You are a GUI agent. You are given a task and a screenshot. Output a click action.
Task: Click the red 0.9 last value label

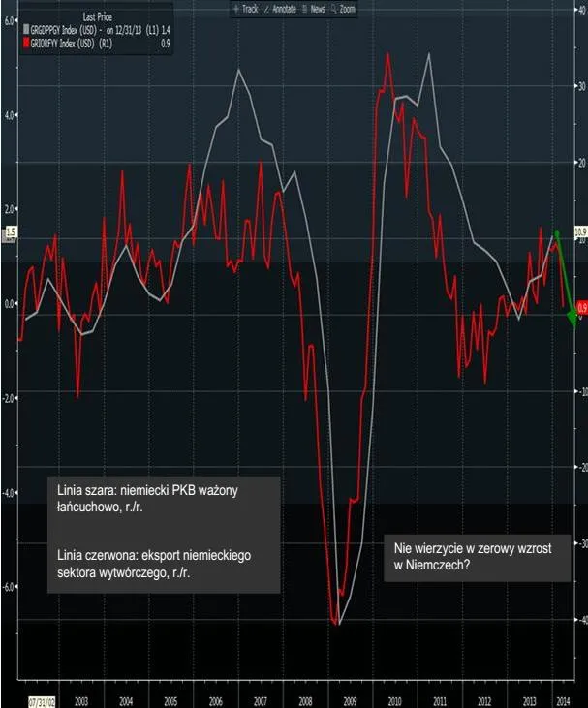pos(581,308)
